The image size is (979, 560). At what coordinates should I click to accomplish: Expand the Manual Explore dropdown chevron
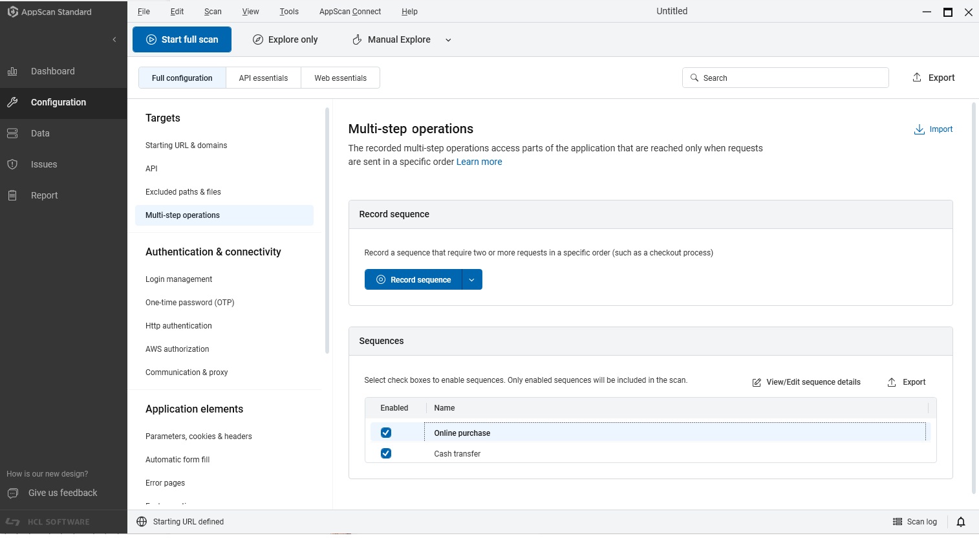[448, 40]
